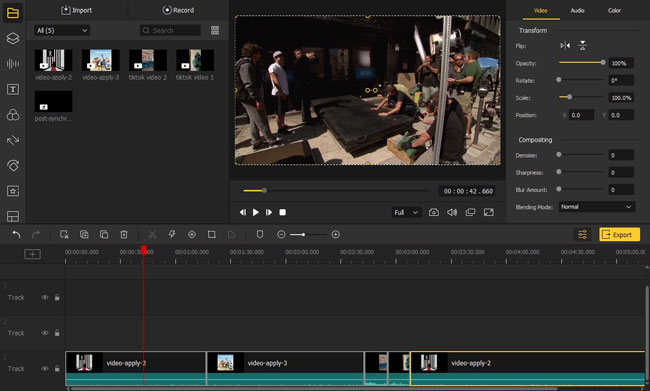Click the Redo arrow in the toolbar
The width and height of the screenshot is (650, 391).
[36, 235]
